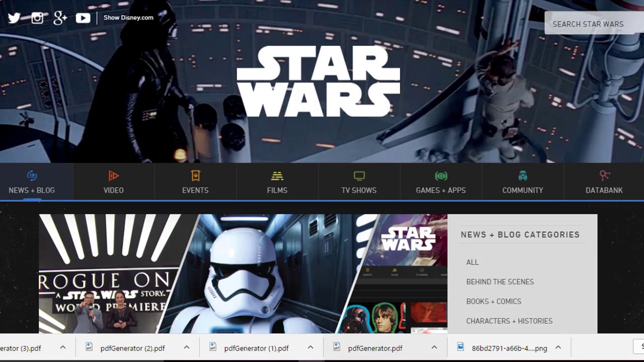The image size is (644, 362).
Task: Expand options for pdfGenerator (3).pdf download
Action: 63,347
